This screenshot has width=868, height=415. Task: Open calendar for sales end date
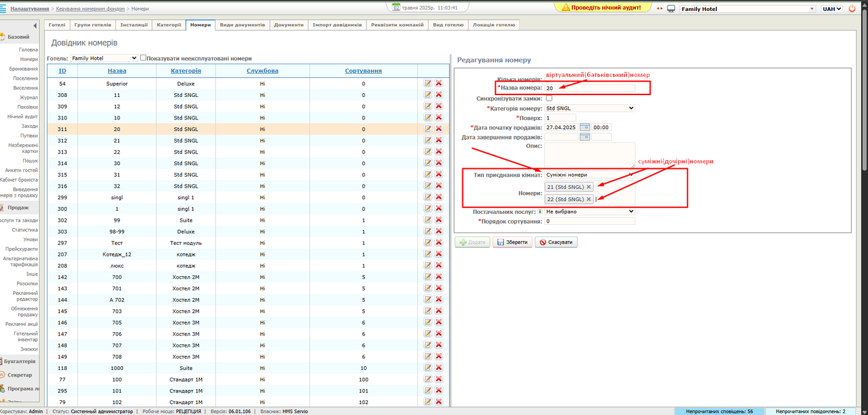tap(584, 137)
